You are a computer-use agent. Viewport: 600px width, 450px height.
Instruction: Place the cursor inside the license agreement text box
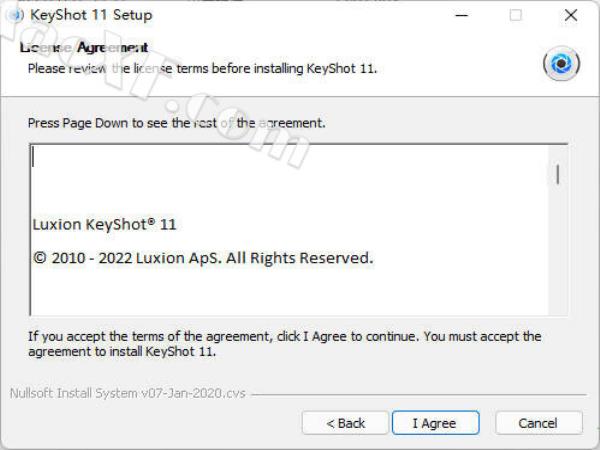[289, 230]
